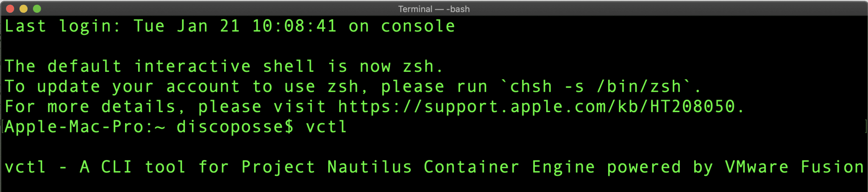Click the "now zsh." text on the shell line
This screenshot has height=192, width=868.
[x=401, y=66]
